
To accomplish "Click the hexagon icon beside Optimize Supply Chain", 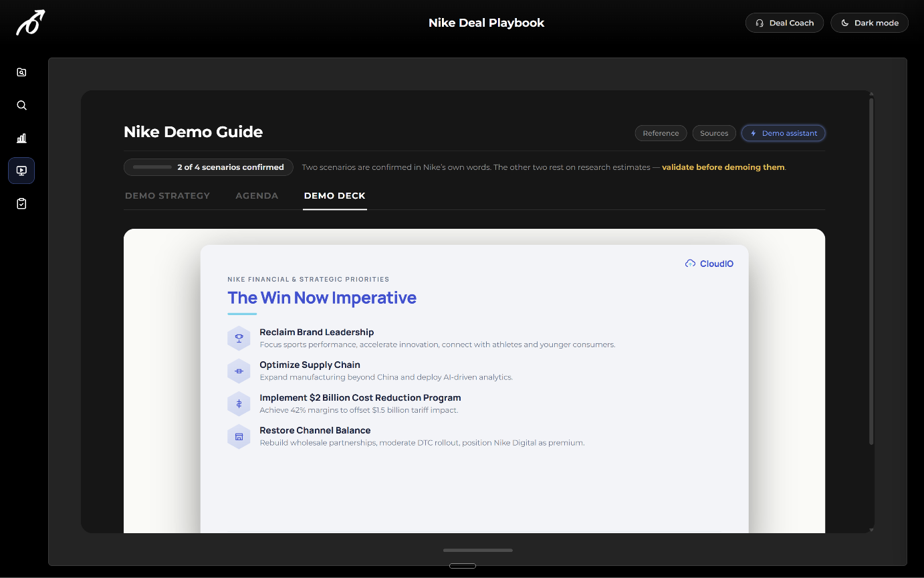I will coord(239,371).
